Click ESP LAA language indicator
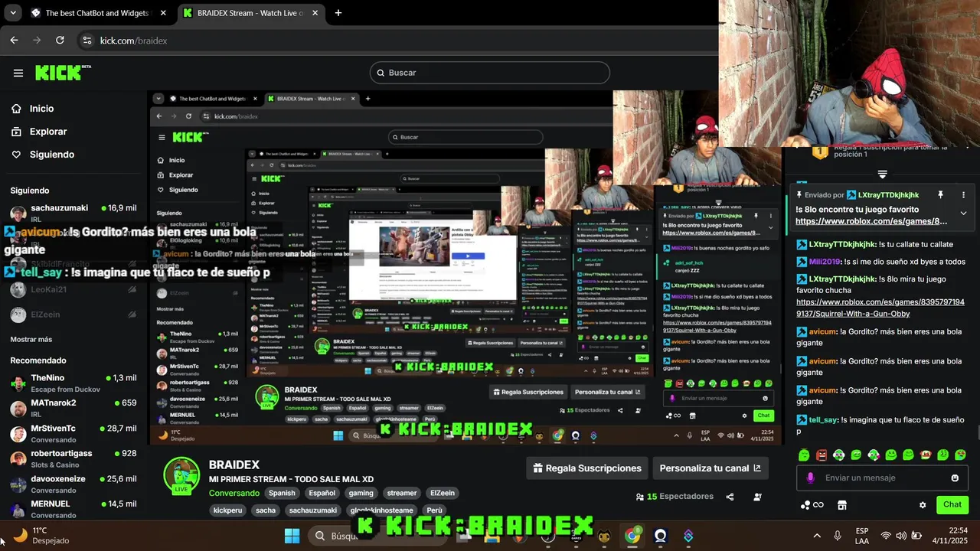 [x=862, y=536]
